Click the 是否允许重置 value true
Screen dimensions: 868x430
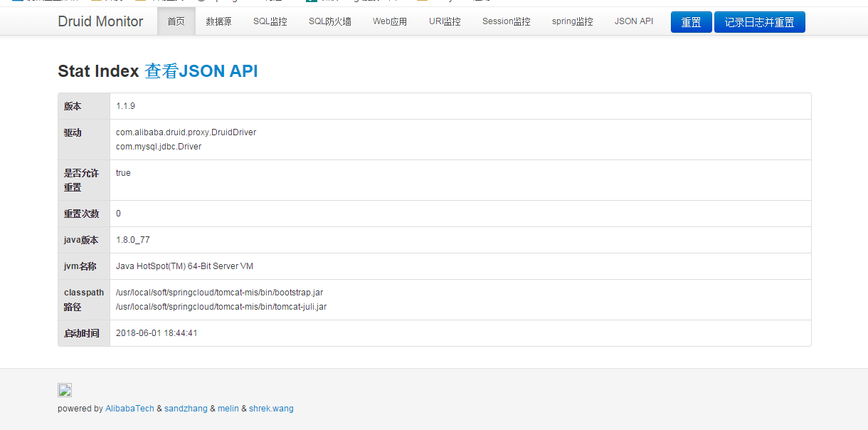coord(123,173)
